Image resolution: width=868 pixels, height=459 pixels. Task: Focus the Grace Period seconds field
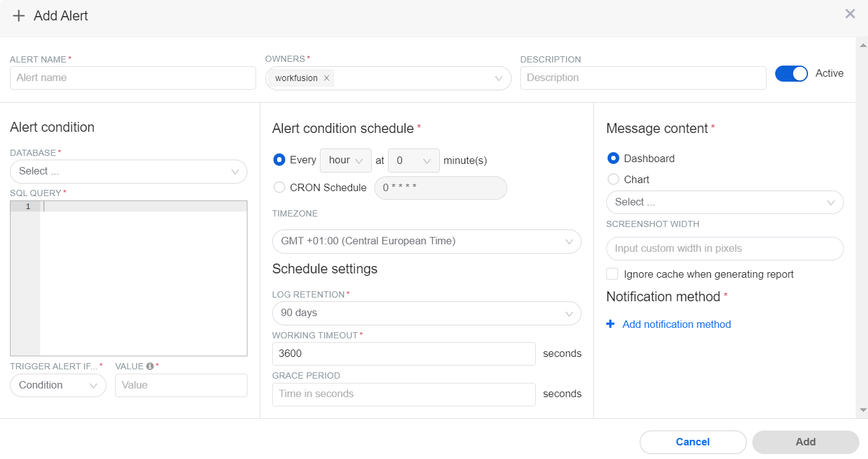(x=404, y=394)
